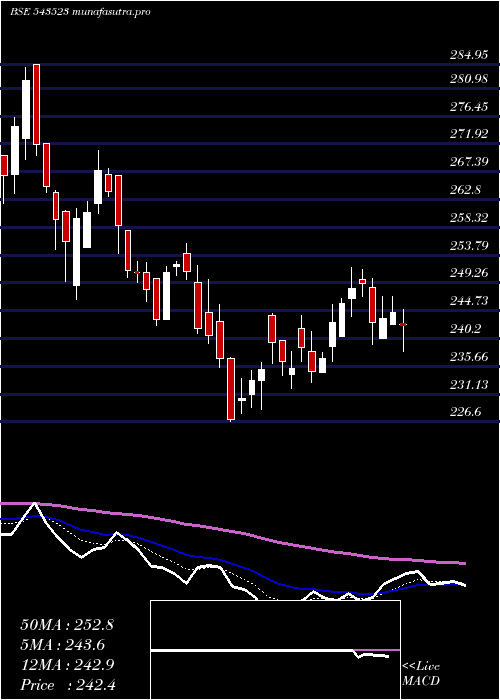Viewport: 500px width, 700px height.
Task: Click the BSE munafasutra.pro chart title
Action: pos(80,12)
